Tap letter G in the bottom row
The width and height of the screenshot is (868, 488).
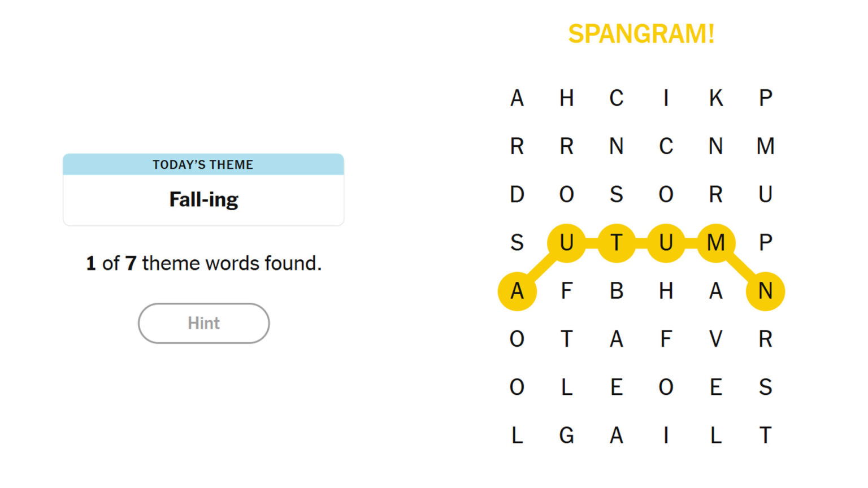[x=566, y=435]
